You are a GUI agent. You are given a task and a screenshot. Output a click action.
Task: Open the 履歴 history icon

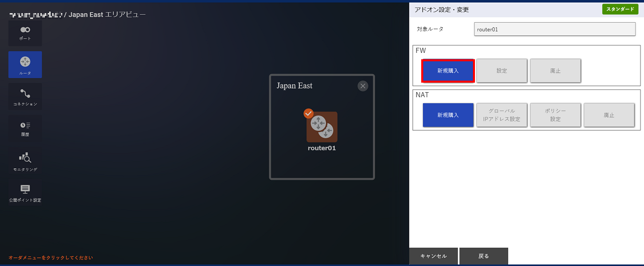coord(25,129)
